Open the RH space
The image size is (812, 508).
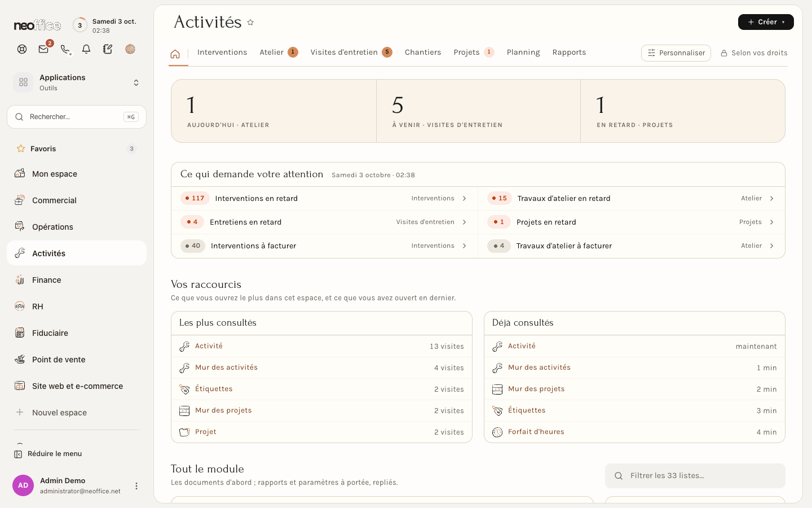77,306
